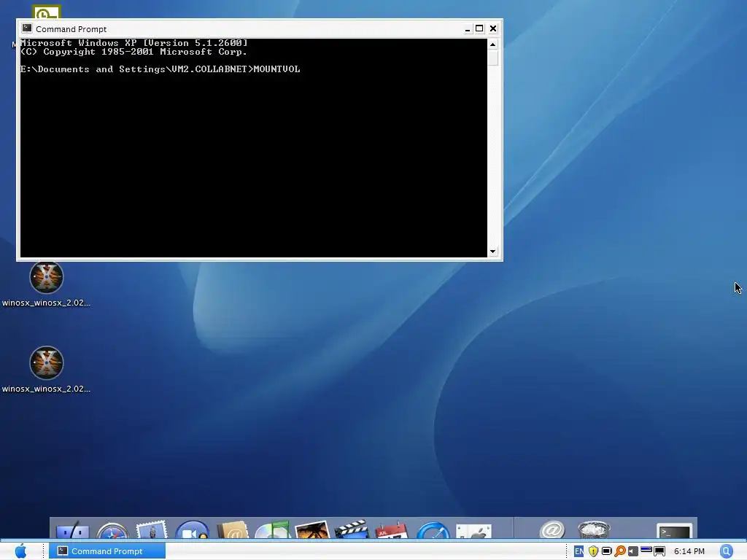747x560 pixels.
Task: Launch iTunes disc icon in dock
Action: (x=272, y=530)
